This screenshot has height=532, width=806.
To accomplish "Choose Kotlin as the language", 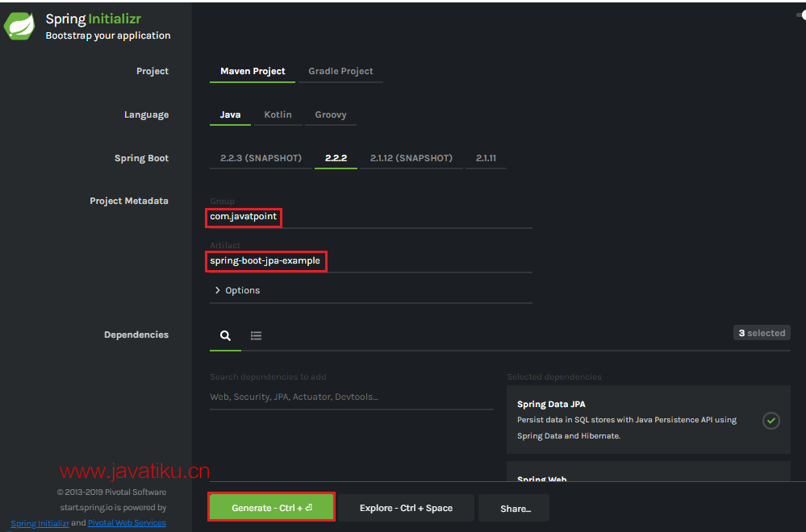I will coord(278,115).
